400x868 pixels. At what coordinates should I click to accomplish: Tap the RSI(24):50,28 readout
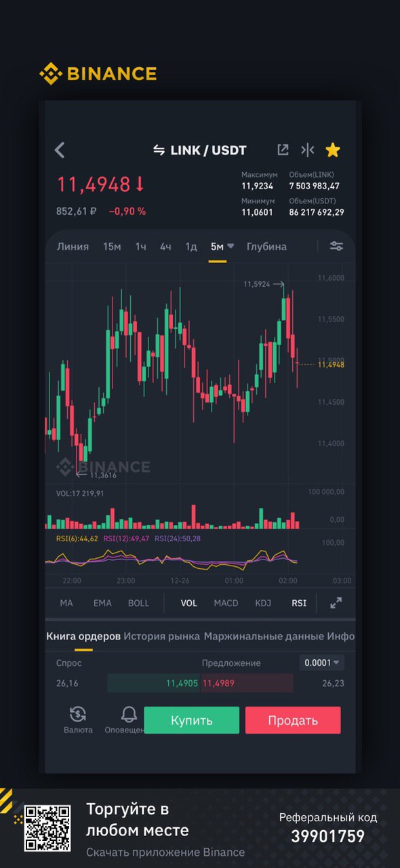[x=178, y=538]
